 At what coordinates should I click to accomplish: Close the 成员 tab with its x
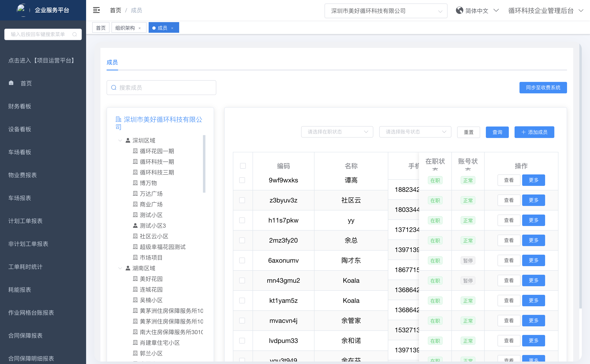pos(172,28)
